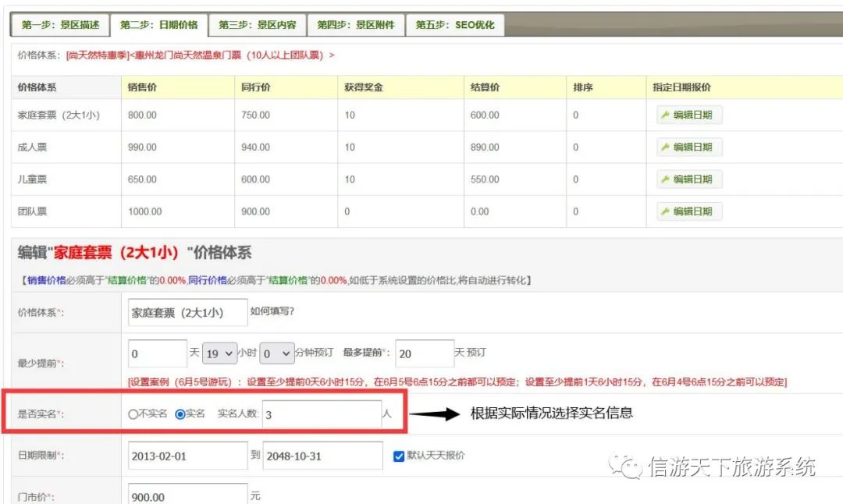
Task: Click edit date icon for 家庭套票 row
Action: (666, 115)
